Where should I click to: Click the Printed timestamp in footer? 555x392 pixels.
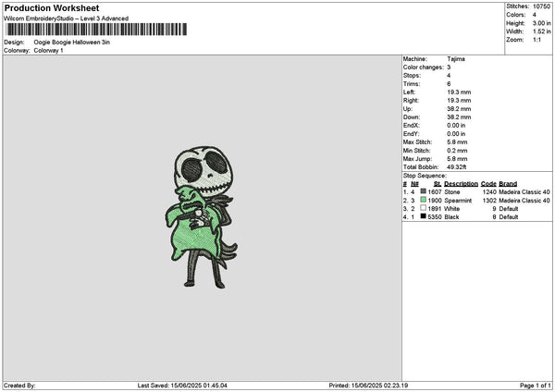(368, 386)
